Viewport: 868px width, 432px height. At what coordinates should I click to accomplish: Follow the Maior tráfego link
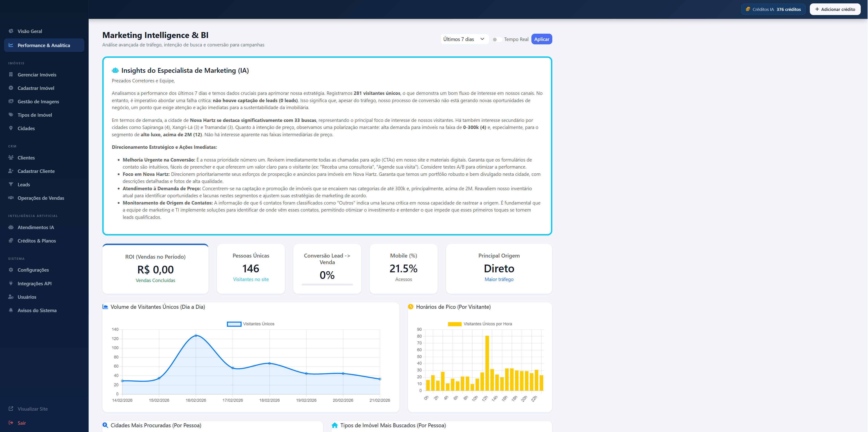(x=499, y=279)
